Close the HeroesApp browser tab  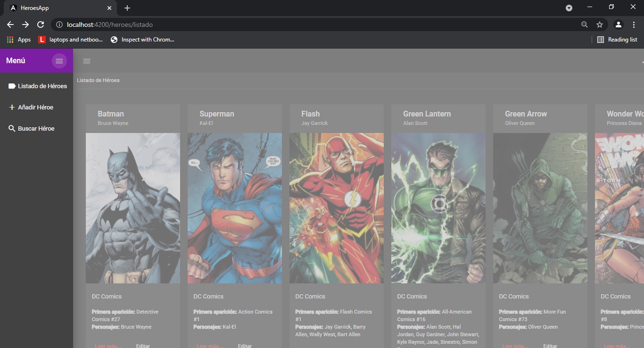click(x=109, y=8)
